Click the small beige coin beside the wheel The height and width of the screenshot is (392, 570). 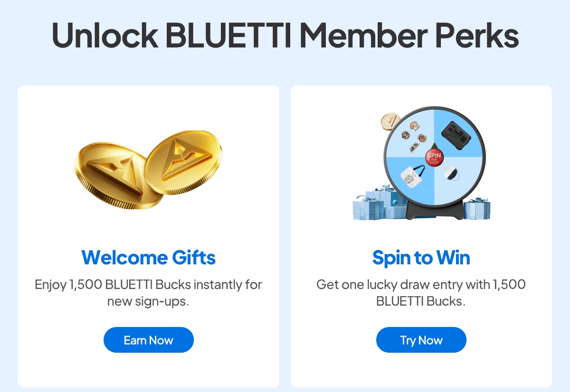point(390,121)
